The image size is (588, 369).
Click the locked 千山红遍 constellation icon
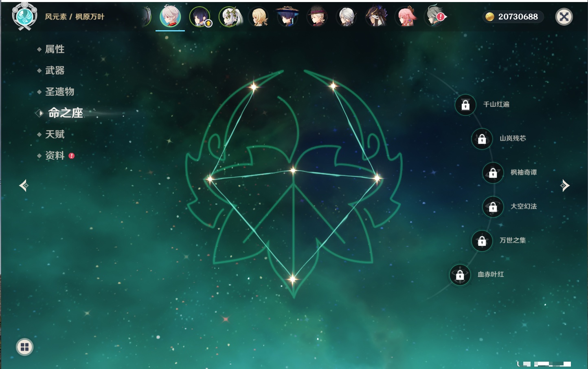click(465, 105)
